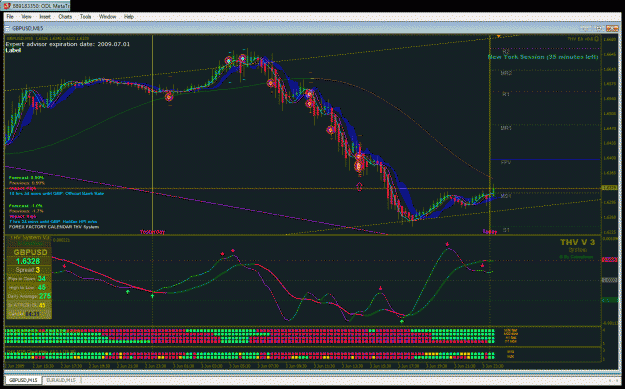Select the R1 pivot level label
Viewport: 625px width, 389px height.
pos(506,94)
